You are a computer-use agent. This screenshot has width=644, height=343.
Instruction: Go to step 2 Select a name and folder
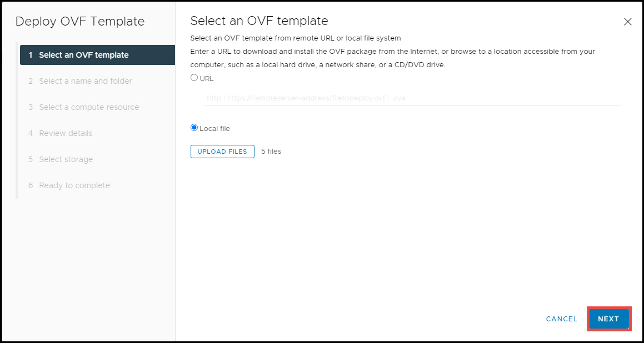(x=81, y=81)
